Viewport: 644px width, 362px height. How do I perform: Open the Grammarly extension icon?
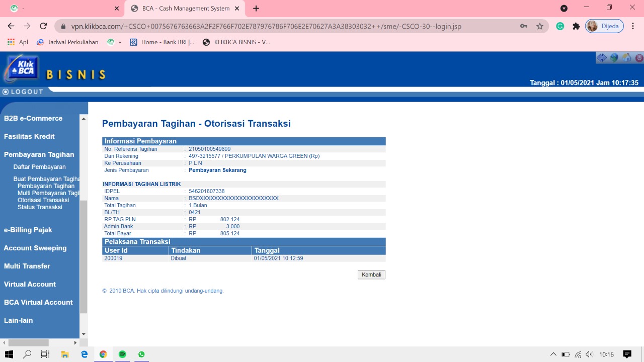click(x=560, y=26)
